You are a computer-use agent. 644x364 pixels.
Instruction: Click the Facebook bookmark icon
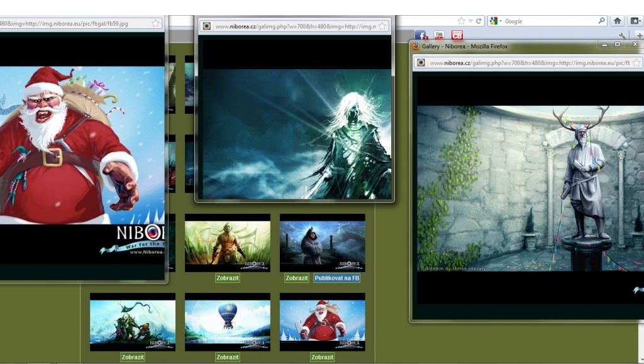[x=421, y=35]
